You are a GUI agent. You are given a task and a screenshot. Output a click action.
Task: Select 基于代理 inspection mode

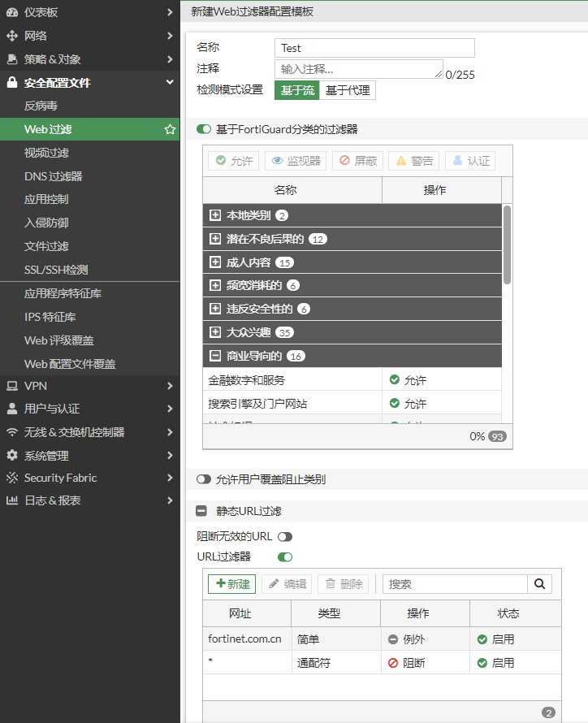point(348,90)
